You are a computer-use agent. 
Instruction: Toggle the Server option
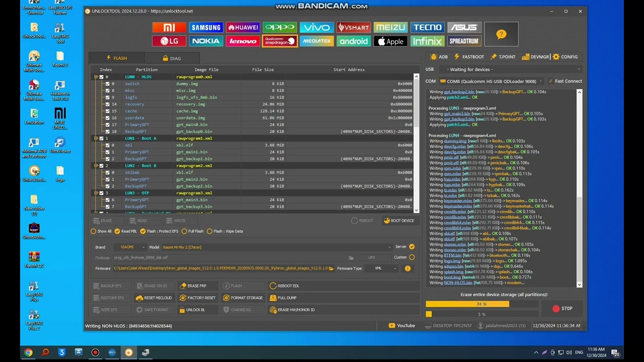point(412,247)
